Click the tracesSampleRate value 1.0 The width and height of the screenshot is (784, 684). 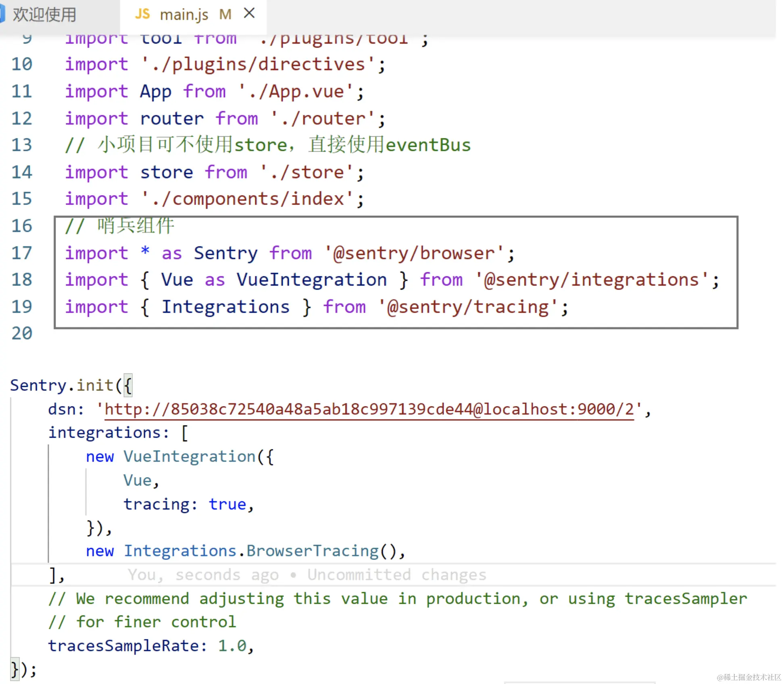232,646
